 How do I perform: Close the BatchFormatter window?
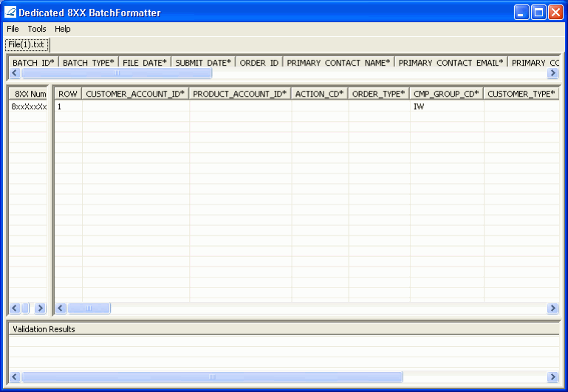coord(555,13)
